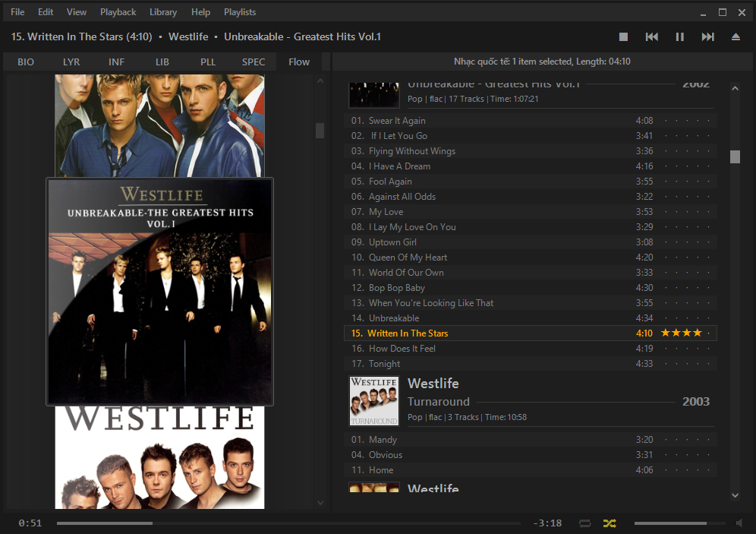
Task: Click the up arrow of cover flow scrollbar
Action: pos(320,81)
